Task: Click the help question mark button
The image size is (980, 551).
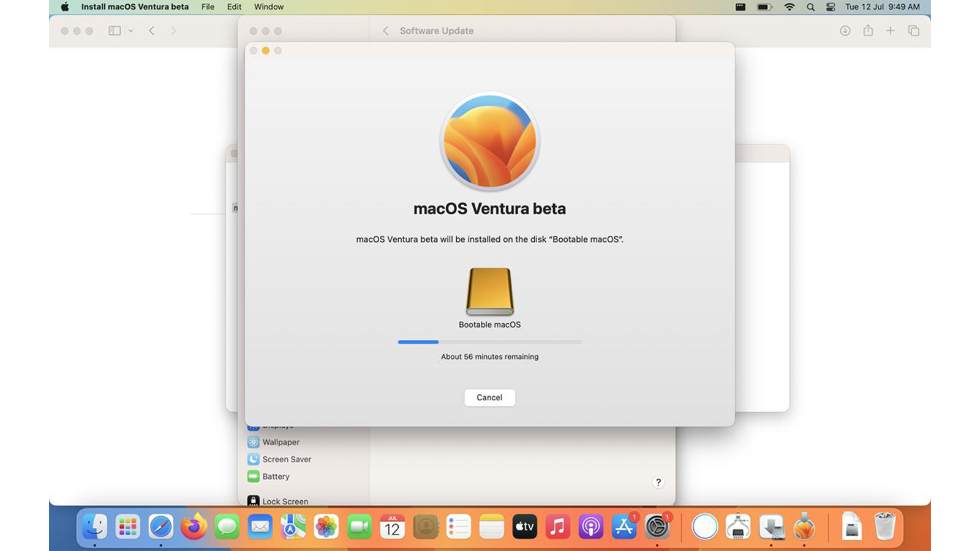Action: point(658,482)
